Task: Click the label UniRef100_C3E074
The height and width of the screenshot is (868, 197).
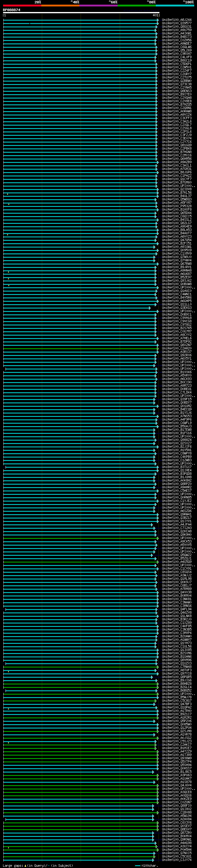Action: coord(176,138)
